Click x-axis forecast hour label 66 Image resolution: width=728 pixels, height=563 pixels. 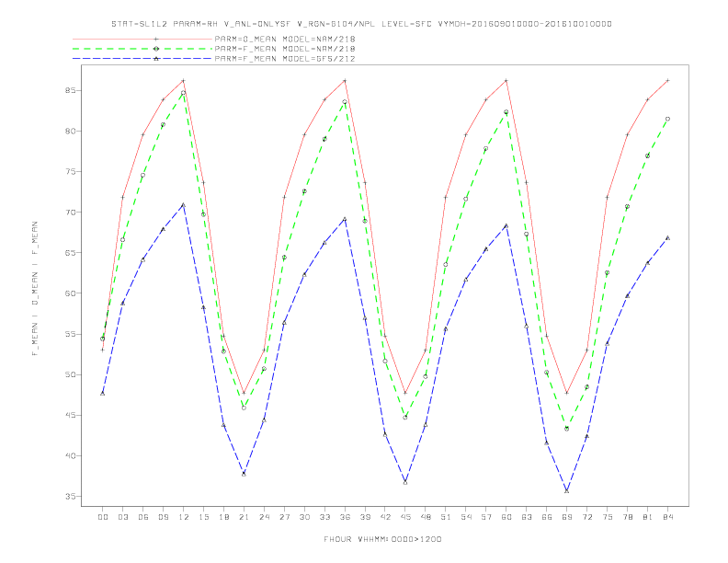pyautogui.click(x=547, y=517)
